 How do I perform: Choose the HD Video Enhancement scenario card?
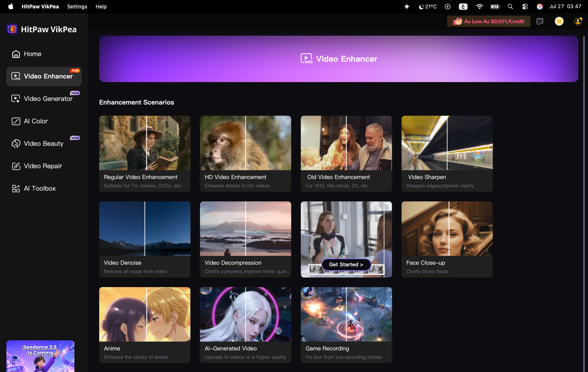245,154
